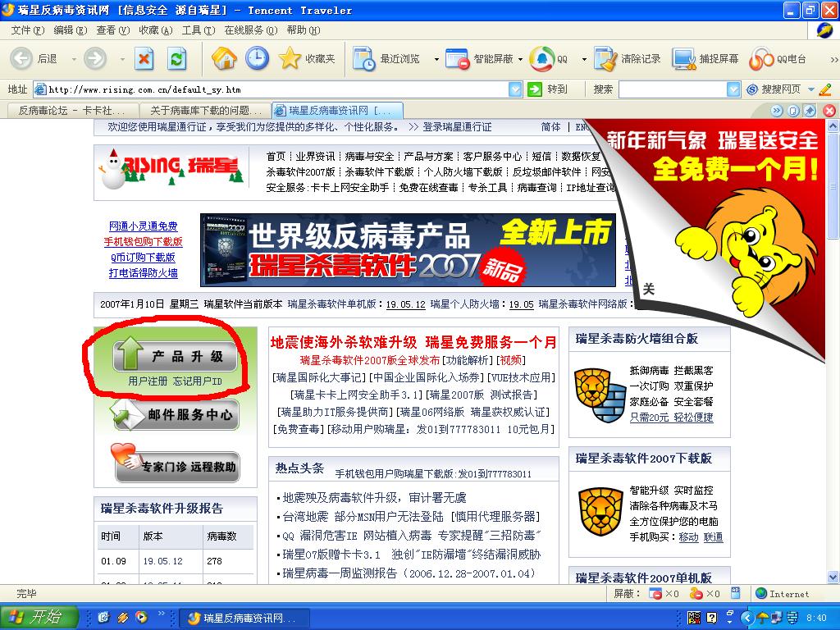
Task: Switch to the 反病毒论坛 - 卡卡社 tab
Action: (72, 111)
